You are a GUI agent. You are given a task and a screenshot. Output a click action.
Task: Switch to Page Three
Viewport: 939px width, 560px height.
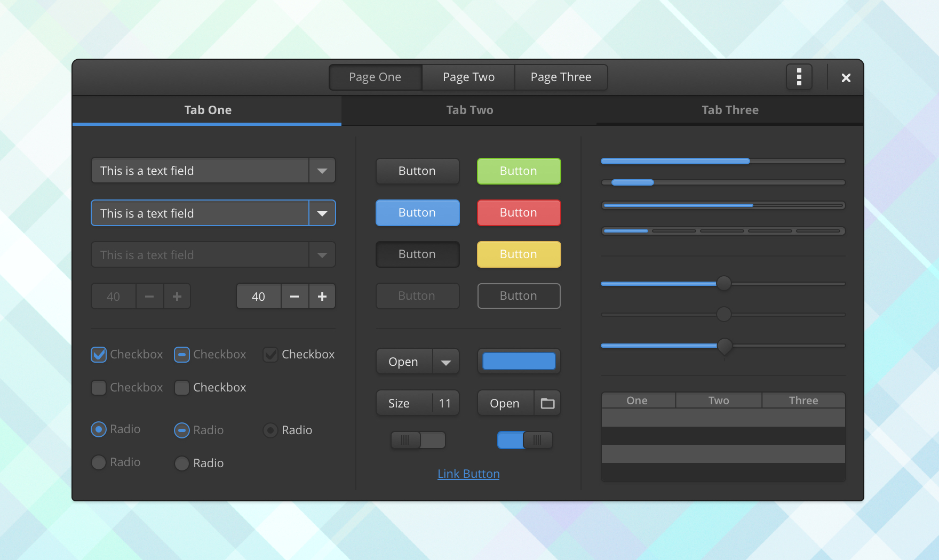point(561,77)
